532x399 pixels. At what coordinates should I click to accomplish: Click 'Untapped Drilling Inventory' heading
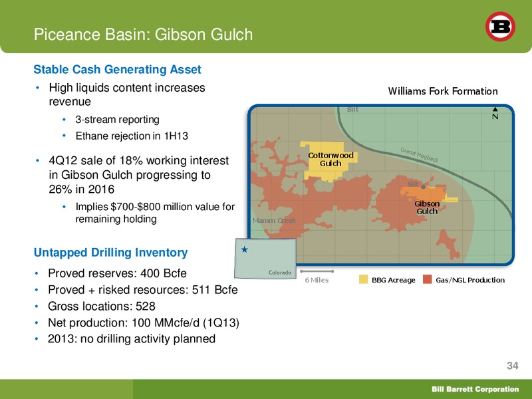(110, 253)
